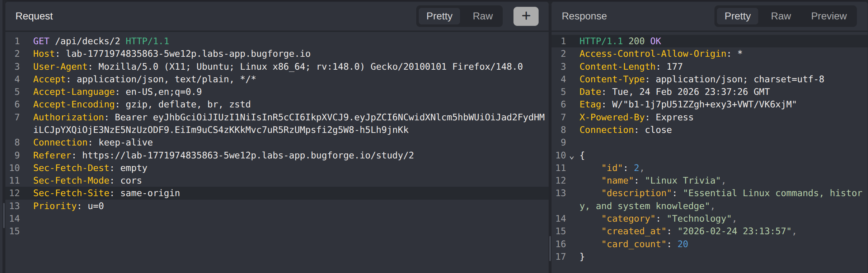
Task: Click the Referer URL in the request
Action: (248, 155)
